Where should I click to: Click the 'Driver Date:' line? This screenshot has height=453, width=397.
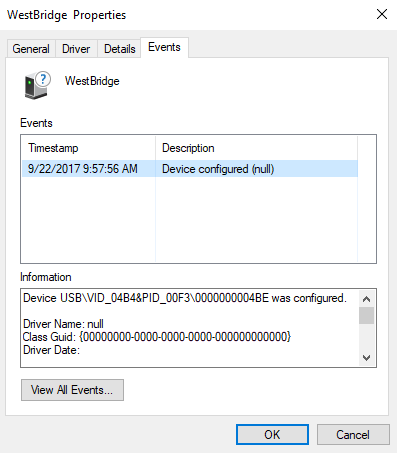point(51,350)
